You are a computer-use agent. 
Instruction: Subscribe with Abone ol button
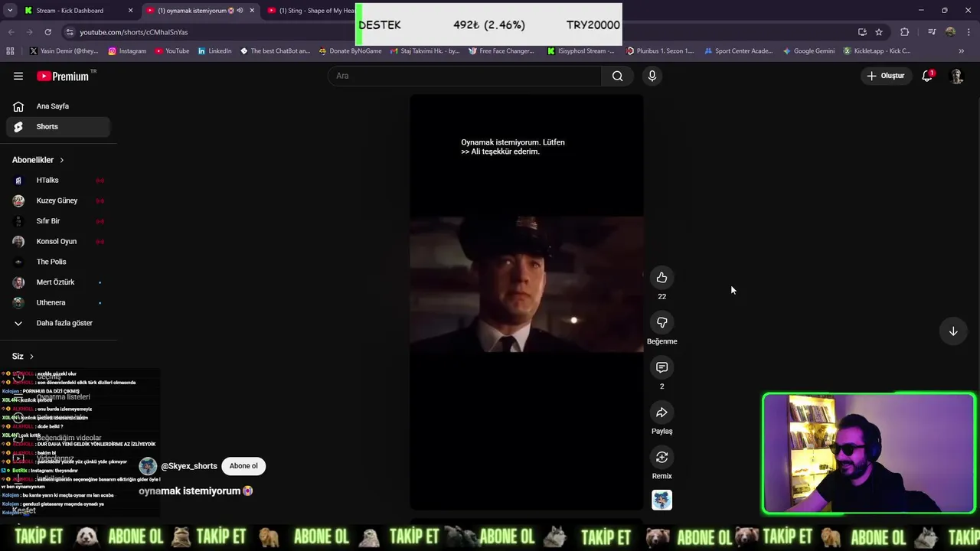243,466
